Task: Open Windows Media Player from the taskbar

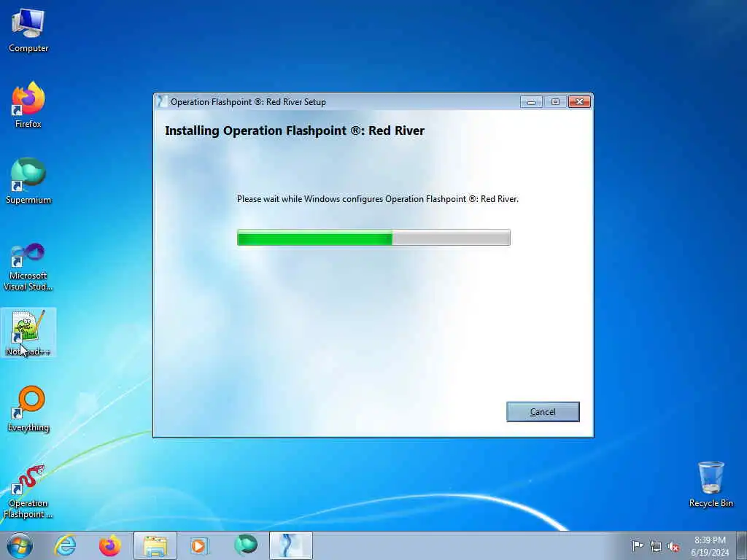Action: [x=200, y=545]
